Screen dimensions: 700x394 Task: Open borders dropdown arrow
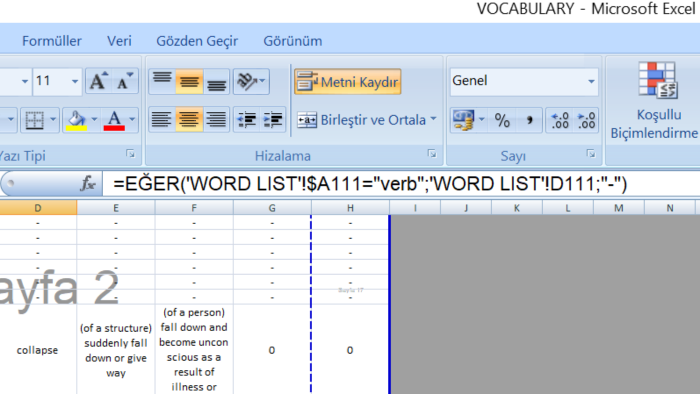(x=53, y=120)
